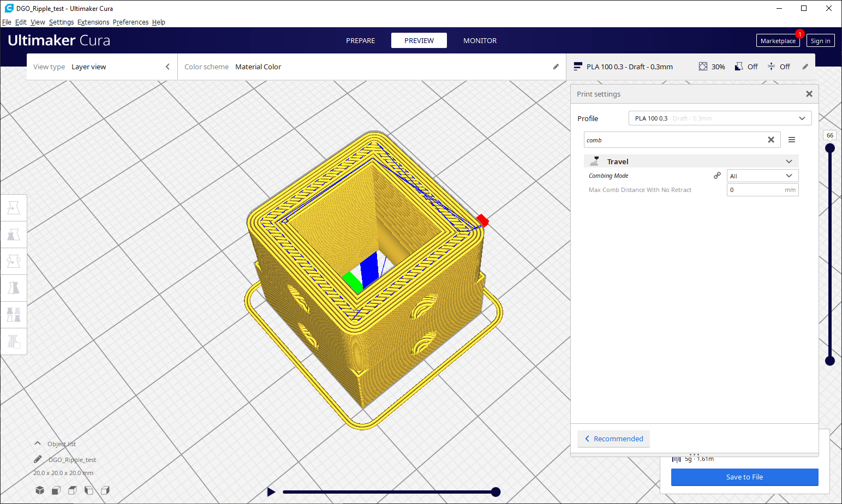Viewport: 842px width, 504px height.
Task: Open the File menu
Action: pyautogui.click(x=7, y=22)
